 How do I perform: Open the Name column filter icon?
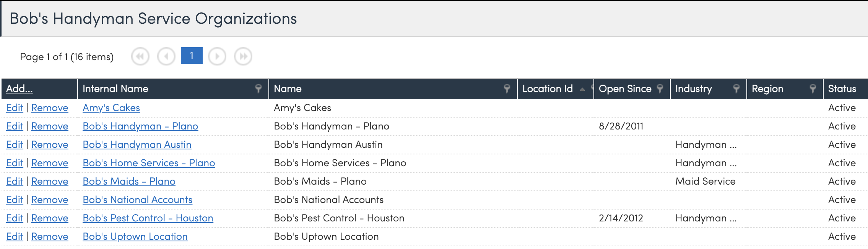pos(507,89)
